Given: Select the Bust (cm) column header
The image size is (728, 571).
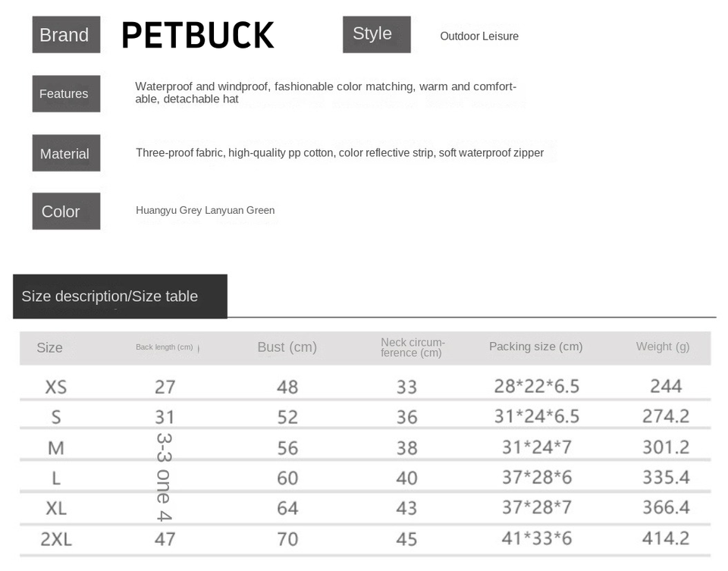Looking at the screenshot, I should pyautogui.click(x=287, y=347).
